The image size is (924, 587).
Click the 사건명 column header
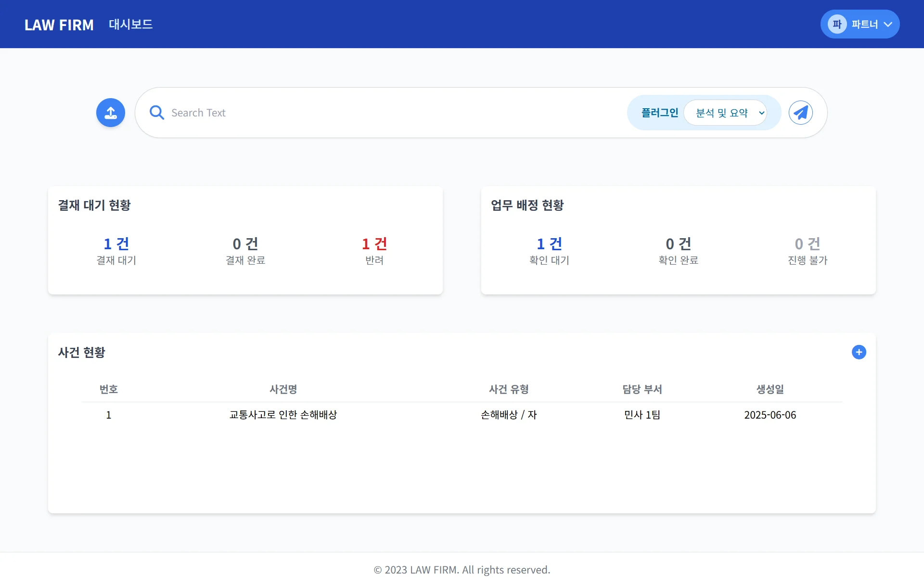(283, 389)
